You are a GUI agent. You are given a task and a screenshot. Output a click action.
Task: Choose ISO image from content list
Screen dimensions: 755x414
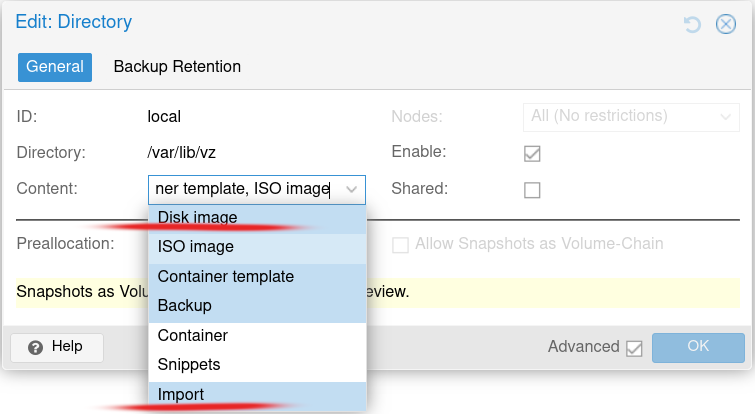196,246
